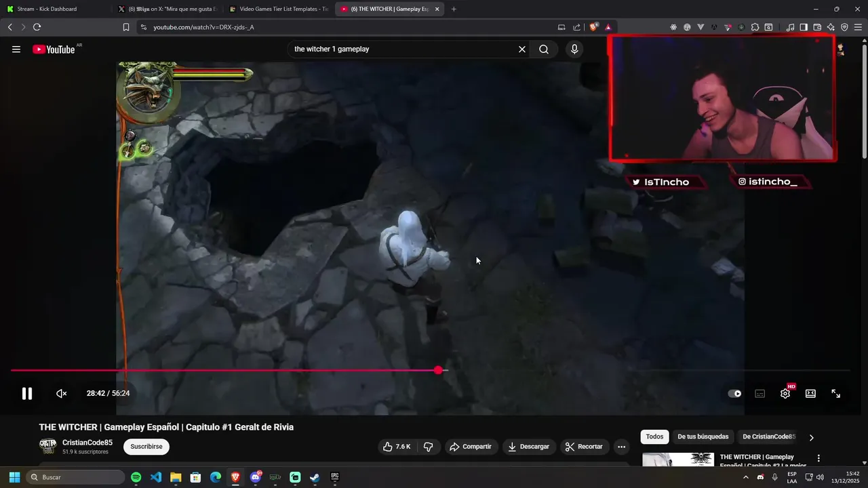Reload the page with the refresh icon
This screenshot has width=868, height=488.
[37, 27]
